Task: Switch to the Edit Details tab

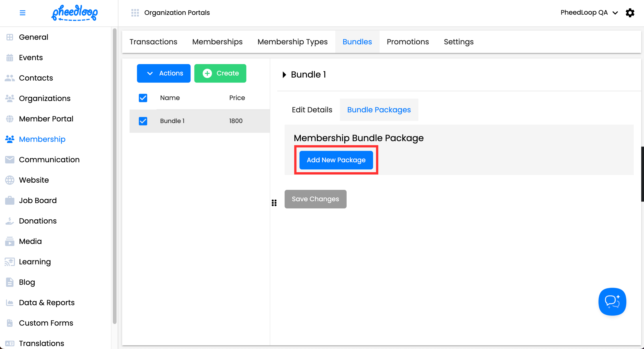Action: (x=312, y=110)
